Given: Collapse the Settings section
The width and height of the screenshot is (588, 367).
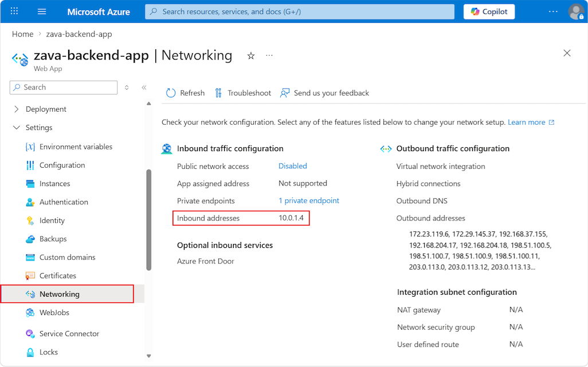Looking at the screenshot, I should (38, 127).
